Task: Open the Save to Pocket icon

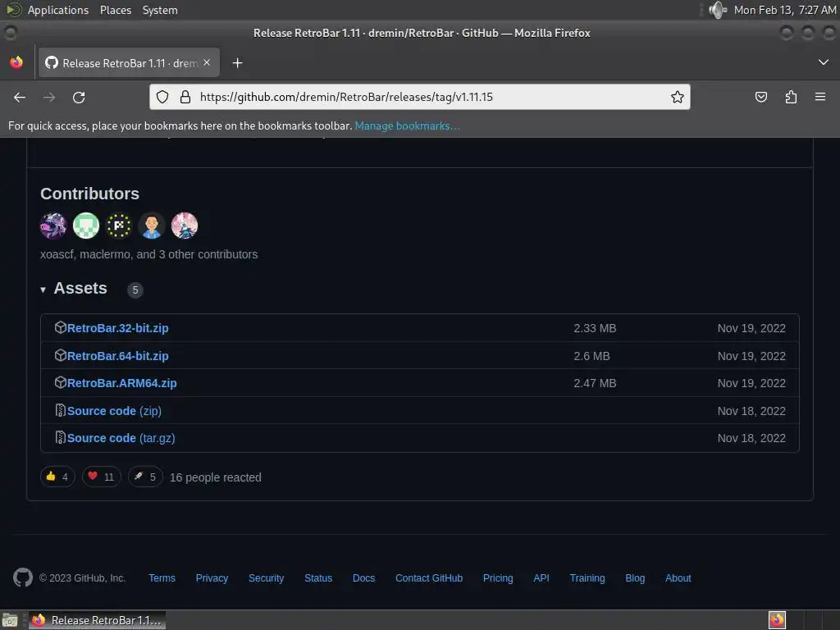Action: [x=760, y=97]
